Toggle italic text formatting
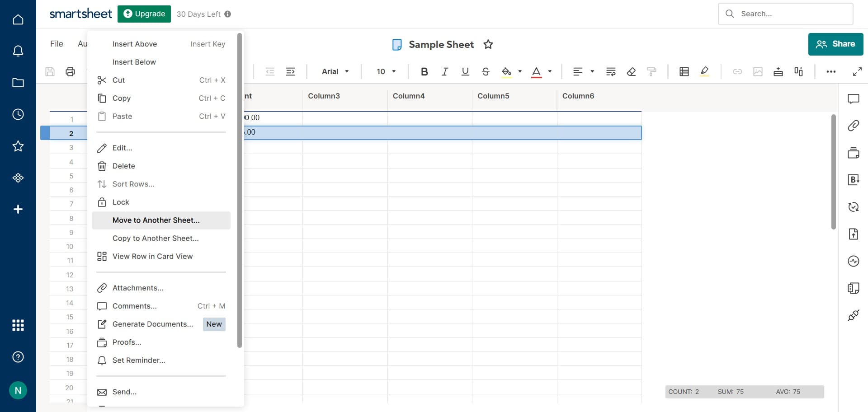868x412 pixels. click(x=444, y=71)
